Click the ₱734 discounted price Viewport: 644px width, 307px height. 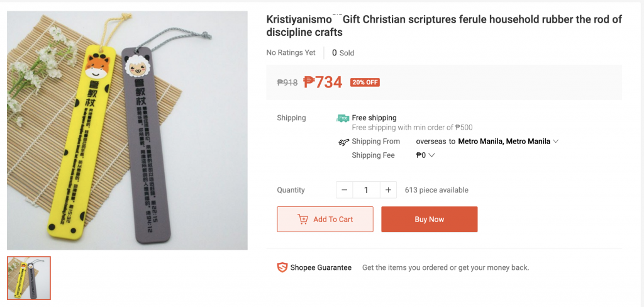(x=323, y=82)
